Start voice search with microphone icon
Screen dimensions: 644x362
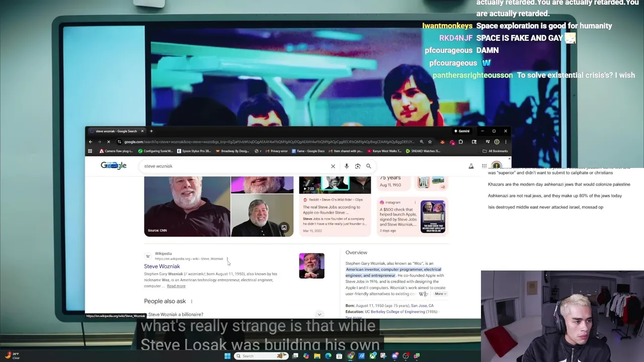tap(347, 166)
